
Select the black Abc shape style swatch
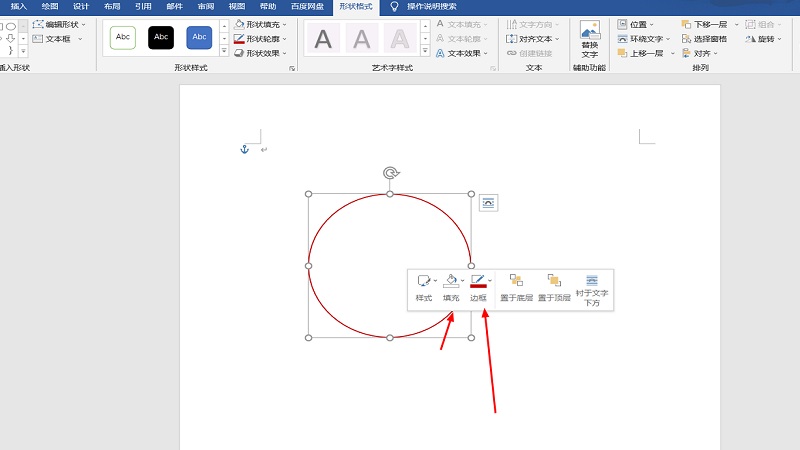coord(161,37)
